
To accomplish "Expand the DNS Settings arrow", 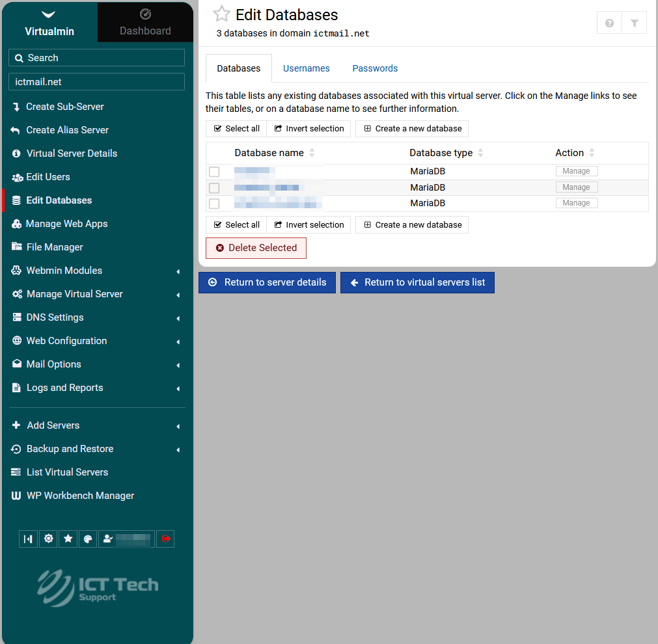I will tap(178, 319).
